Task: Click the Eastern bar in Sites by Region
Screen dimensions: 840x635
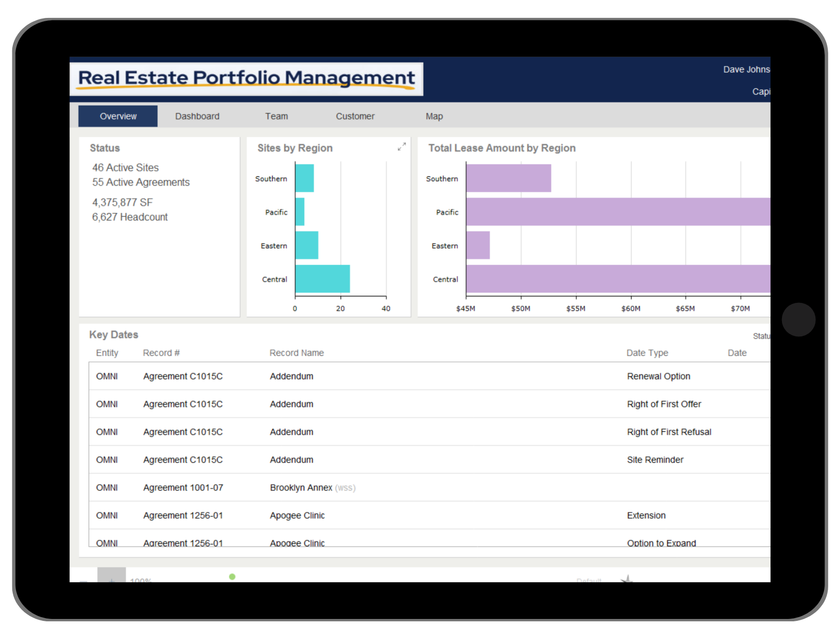Action: tap(307, 245)
